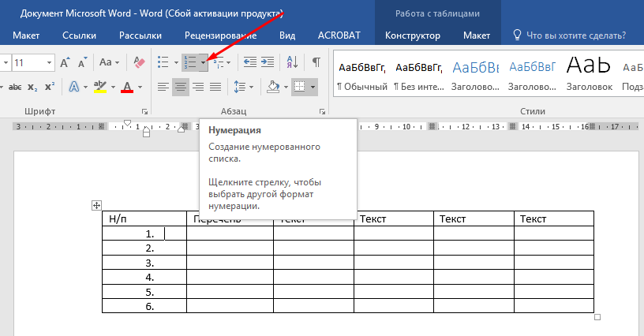Click the Bullets list icon
The image size is (644, 336).
[x=163, y=62]
